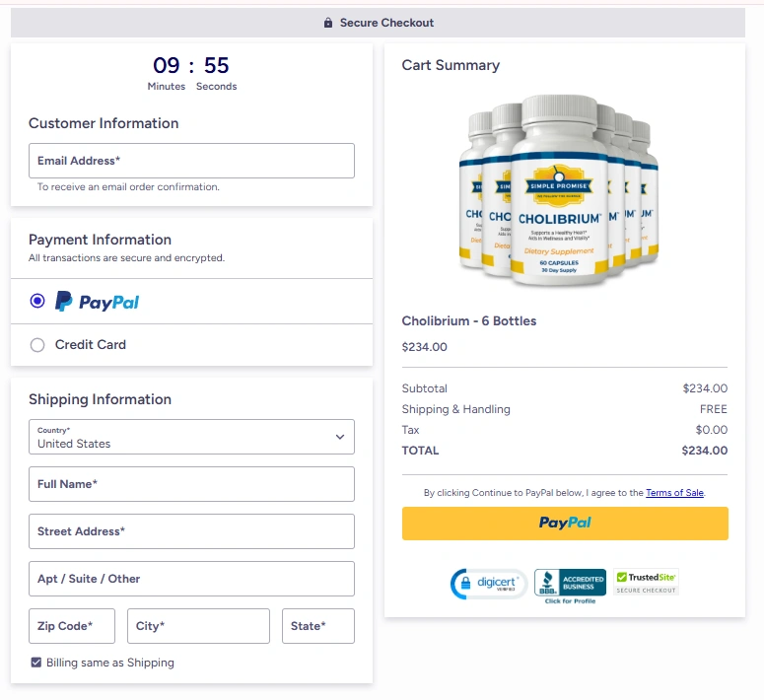
Task: Click the Customer Information heading
Action: click(104, 123)
